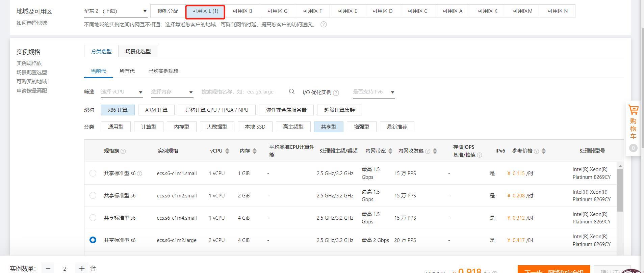Screen dimensions: 644x273
Task: Switch to 分类选型 tab
Action: click(x=101, y=51)
